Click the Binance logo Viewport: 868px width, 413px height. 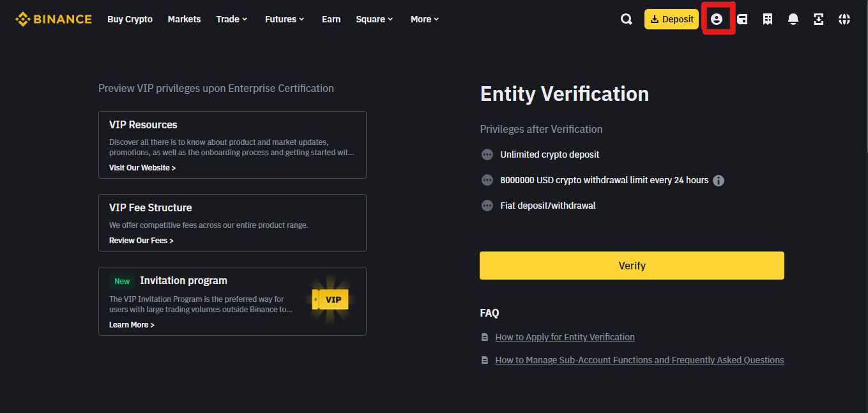click(54, 19)
